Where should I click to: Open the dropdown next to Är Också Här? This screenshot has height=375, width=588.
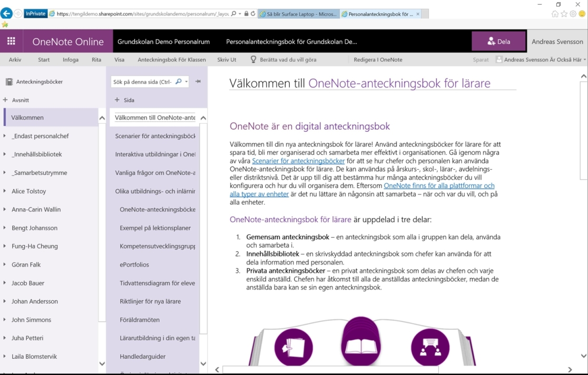tap(584, 60)
